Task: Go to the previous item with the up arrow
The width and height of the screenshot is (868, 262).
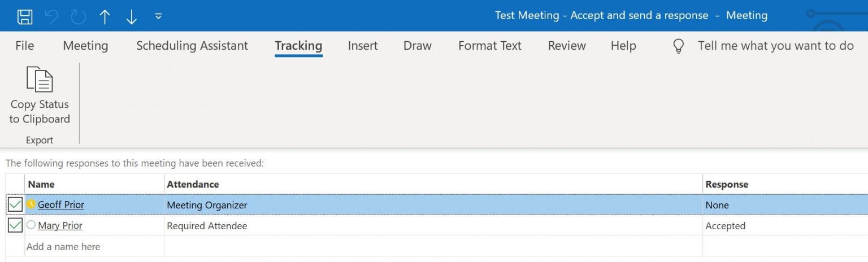Action: [105, 17]
